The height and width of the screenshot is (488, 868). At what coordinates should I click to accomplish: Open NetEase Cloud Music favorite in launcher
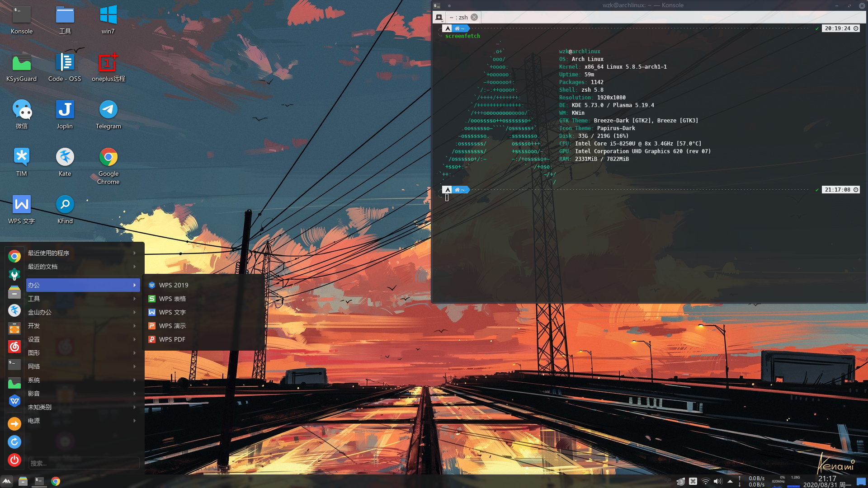pyautogui.click(x=14, y=347)
